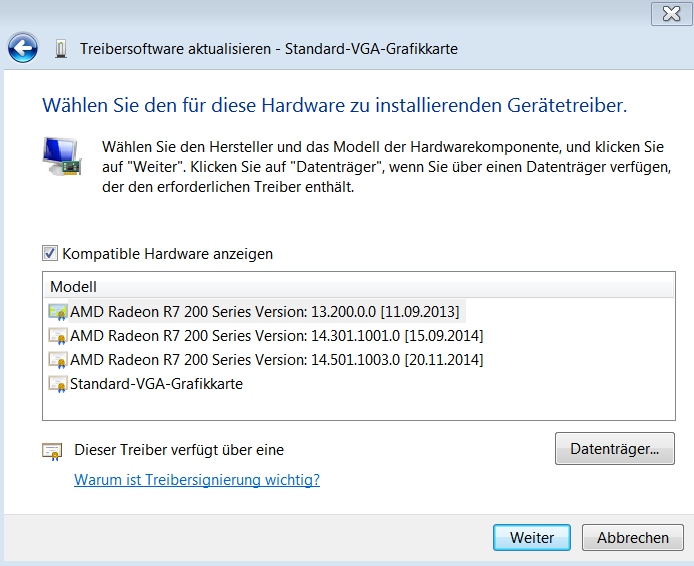Click the certificate icon beside Standard-VGA-Grafikkarte entry
Screen dimensions: 694x566
(58, 384)
